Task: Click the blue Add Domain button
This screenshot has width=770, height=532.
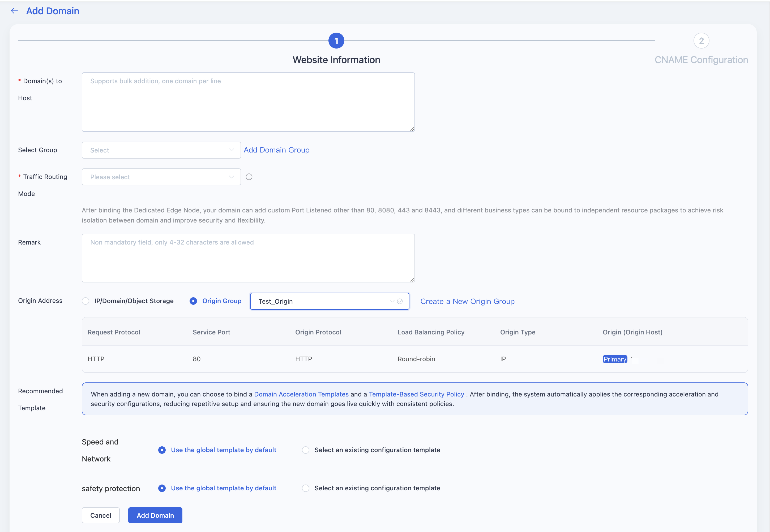Action: [x=155, y=515]
